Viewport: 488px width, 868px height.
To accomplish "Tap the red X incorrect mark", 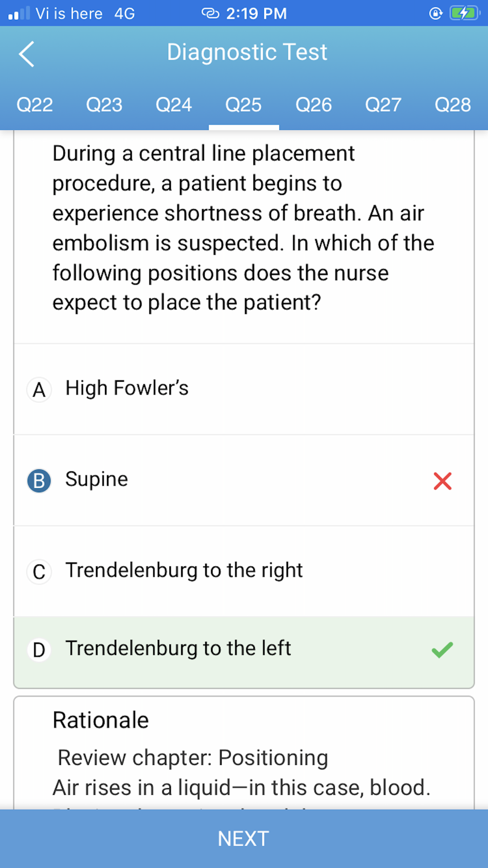I will click(442, 481).
